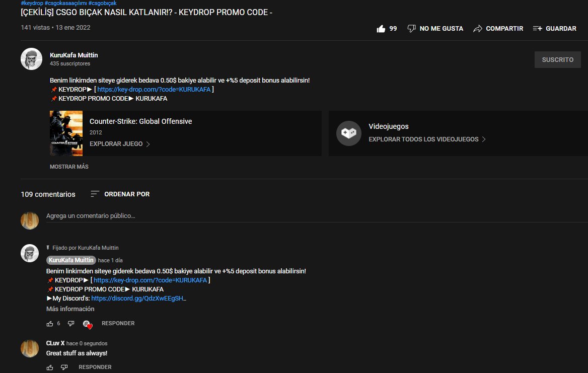Focus the Agrega un comentario público field
Viewport: 588px width, 373px height.
317,216
